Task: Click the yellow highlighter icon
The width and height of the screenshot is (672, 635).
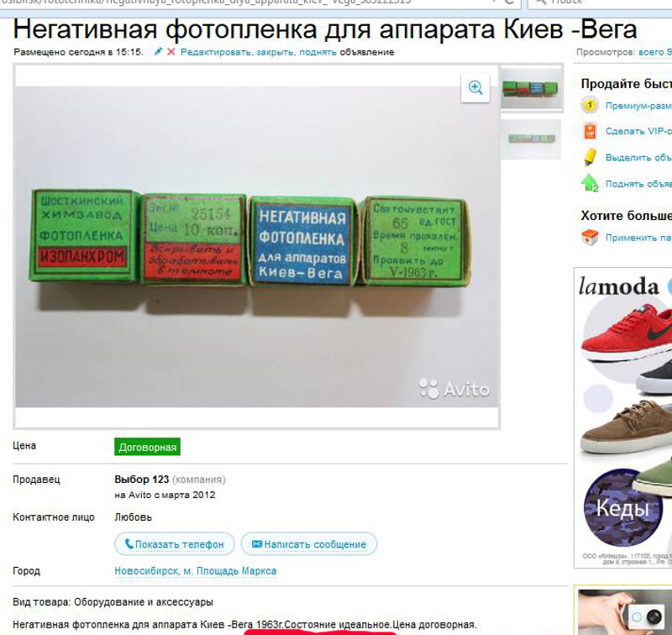Action: tap(590, 157)
